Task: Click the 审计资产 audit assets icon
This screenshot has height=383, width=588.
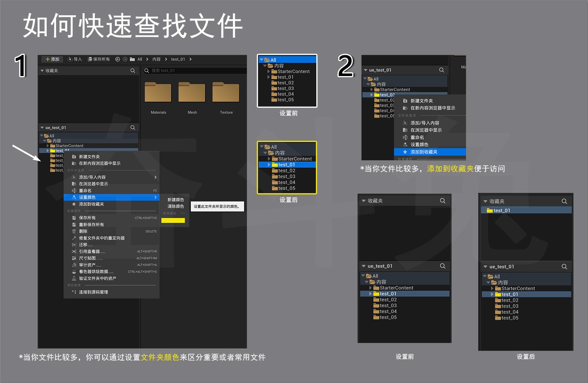Action: tap(74, 265)
